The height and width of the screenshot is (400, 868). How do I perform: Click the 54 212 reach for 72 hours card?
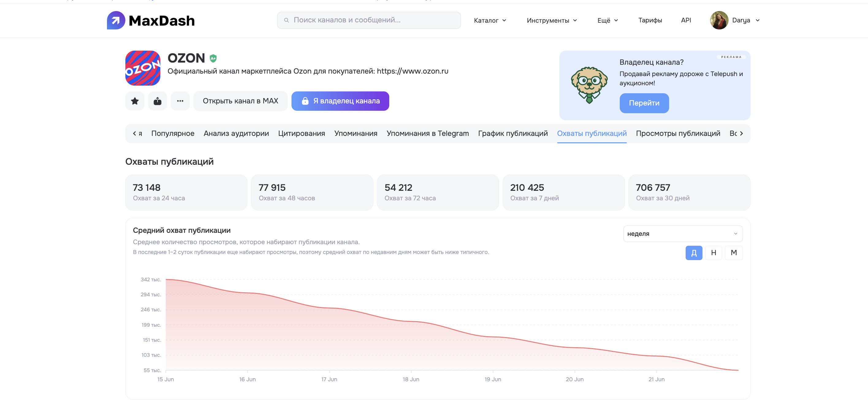pyautogui.click(x=438, y=193)
